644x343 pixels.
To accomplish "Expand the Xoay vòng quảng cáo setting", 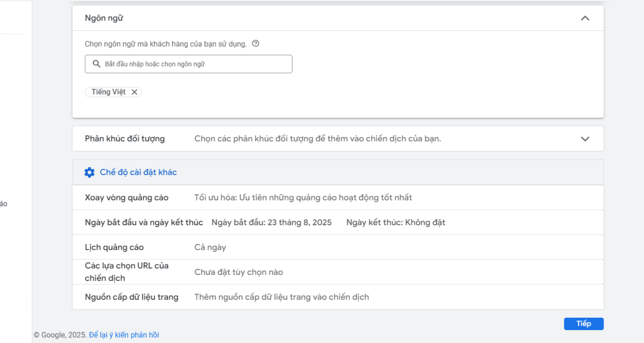I will point(127,198).
